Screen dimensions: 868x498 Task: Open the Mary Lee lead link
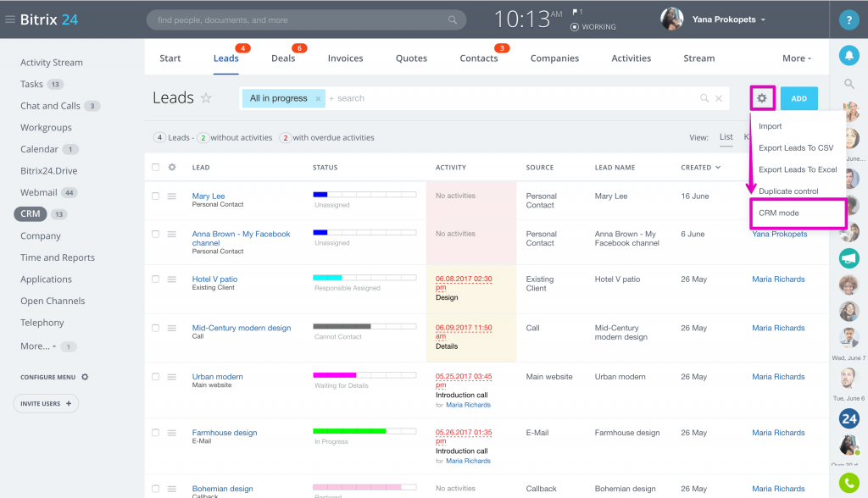(x=209, y=196)
